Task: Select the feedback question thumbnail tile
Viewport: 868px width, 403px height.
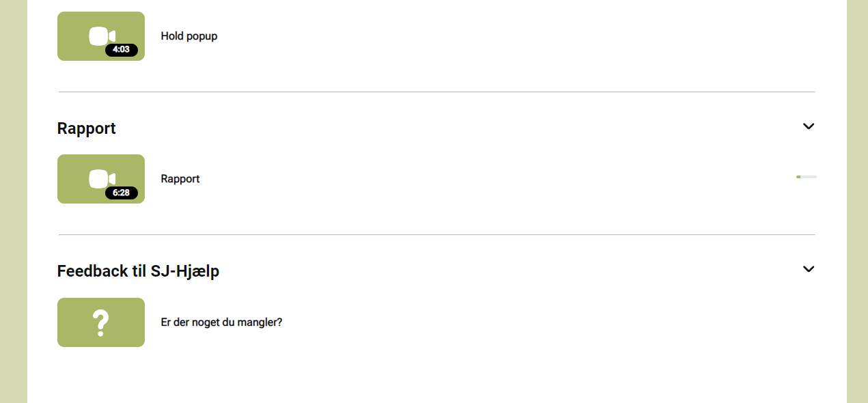Action: (101, 322)
